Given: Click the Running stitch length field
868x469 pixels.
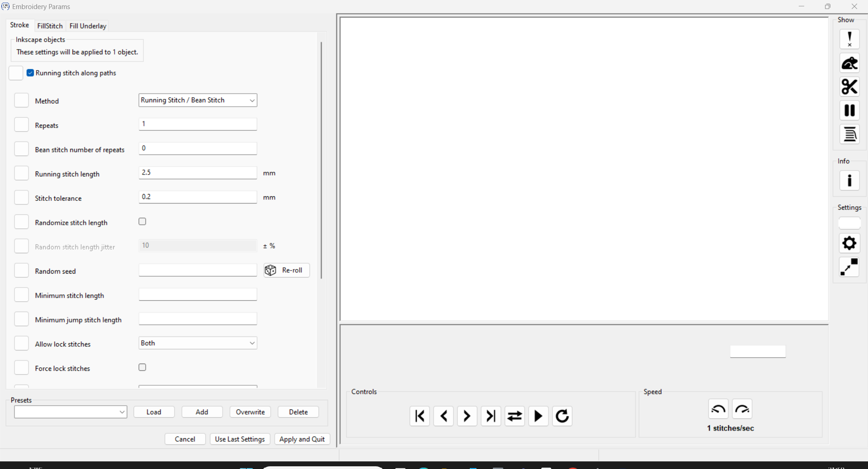Looking at the screenshot, I should [x=198, y=173].
